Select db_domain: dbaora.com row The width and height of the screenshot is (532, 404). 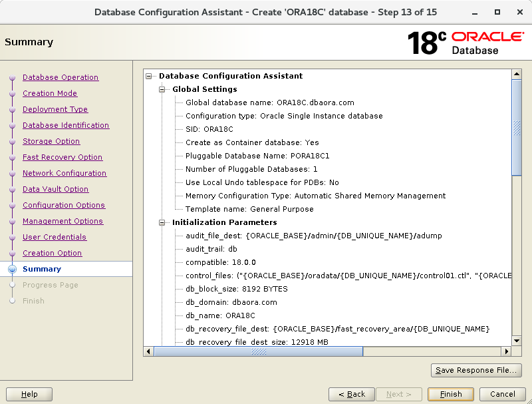231,302
